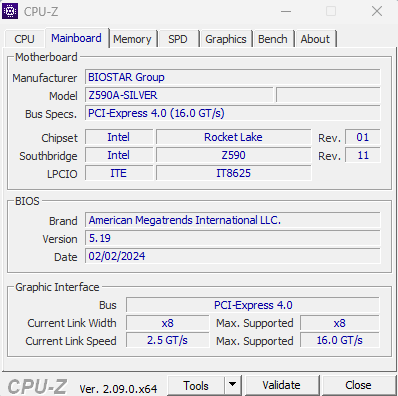Viewport: 398px width, 396px height.
Task: Click the Manufacturer label
Action: click(45, 78)
